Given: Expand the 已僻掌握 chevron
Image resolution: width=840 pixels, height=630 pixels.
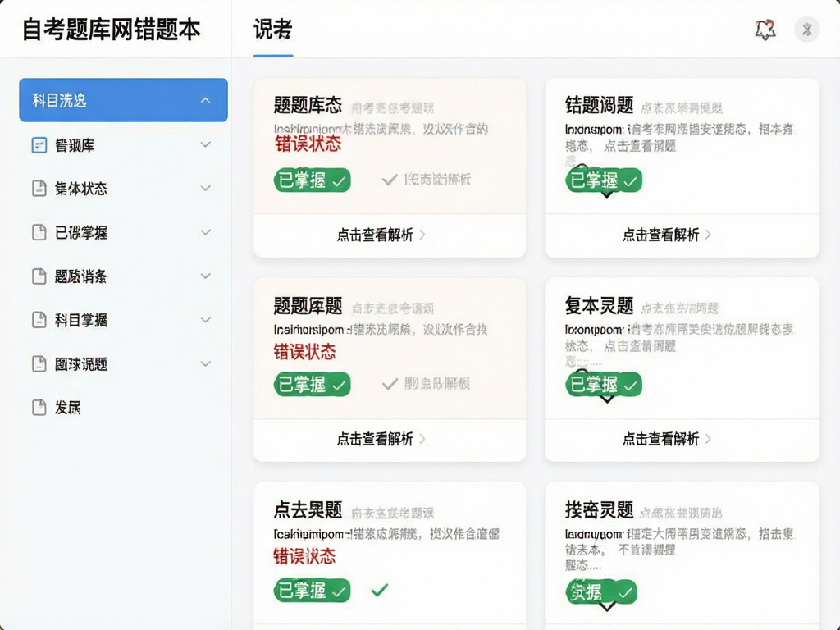Looking at the screenshot, I should pyautogui.click(x=205, y=232).
